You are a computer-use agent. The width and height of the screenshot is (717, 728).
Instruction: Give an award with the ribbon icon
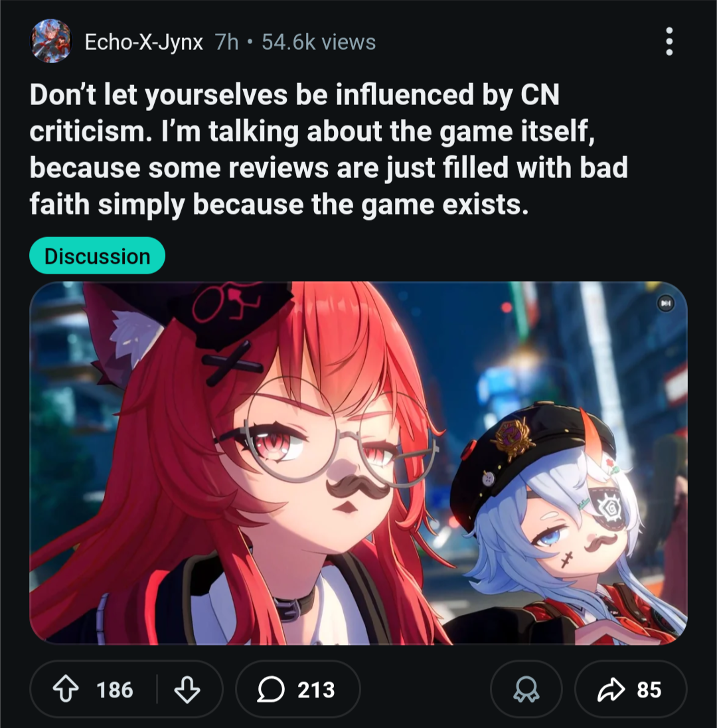coord(526,689)
